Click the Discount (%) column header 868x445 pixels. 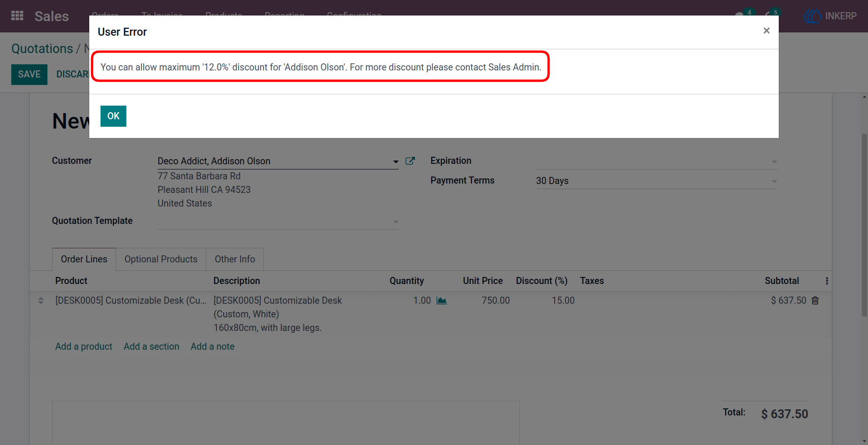coord(542,281)
